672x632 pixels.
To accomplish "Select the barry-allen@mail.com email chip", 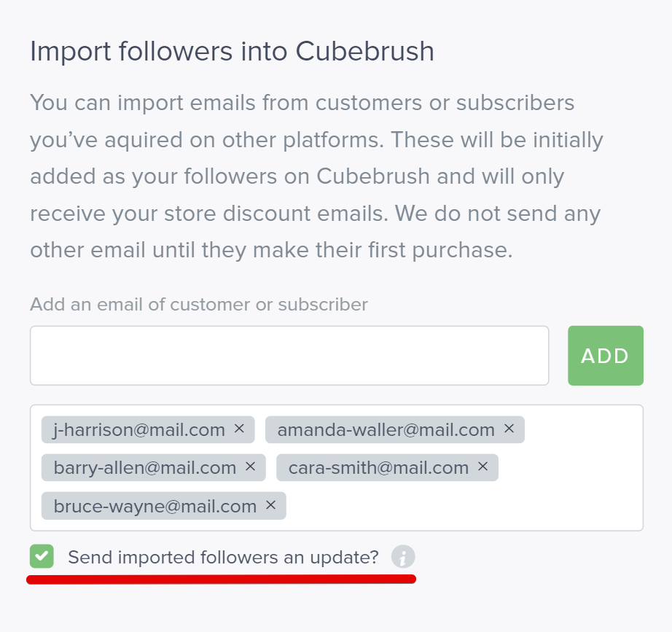I will [154, 467].
